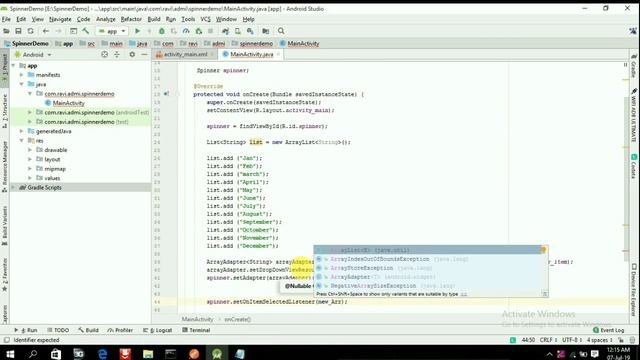Image resolution: width=640 pixels, height=360 pixels.
Task: Open the app run configuration dropdown
Action: [x=112, y=31]
